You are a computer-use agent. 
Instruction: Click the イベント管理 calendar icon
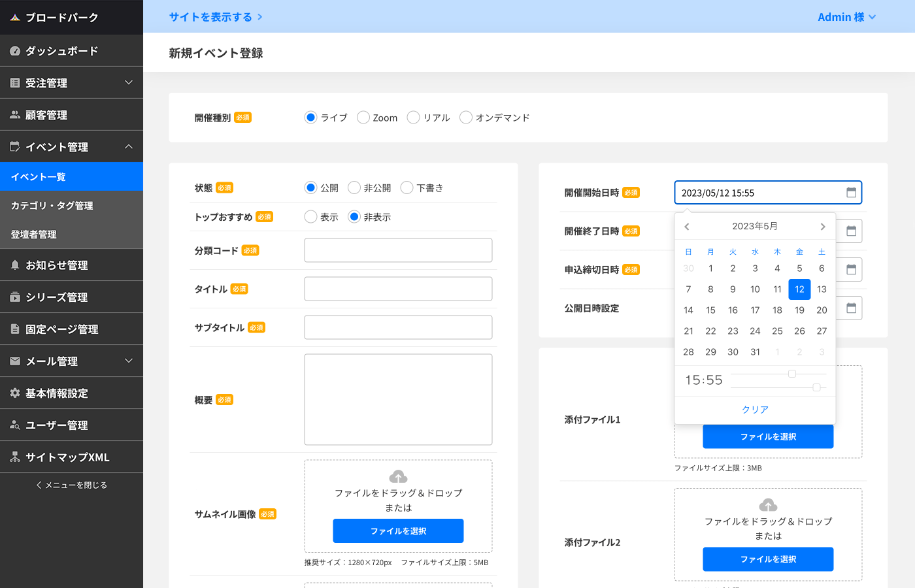click(15, 147)
